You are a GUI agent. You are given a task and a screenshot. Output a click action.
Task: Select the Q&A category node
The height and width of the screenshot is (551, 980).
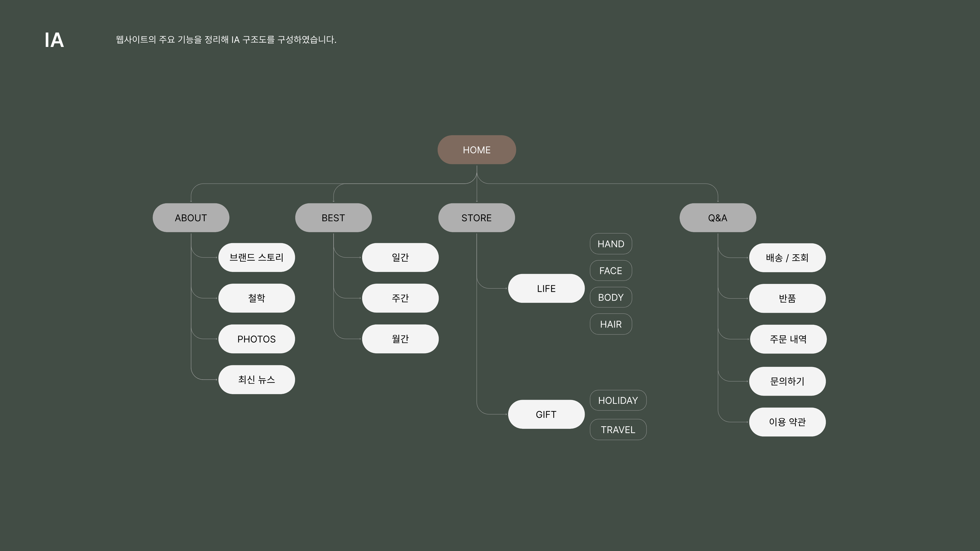click(718, 218)
